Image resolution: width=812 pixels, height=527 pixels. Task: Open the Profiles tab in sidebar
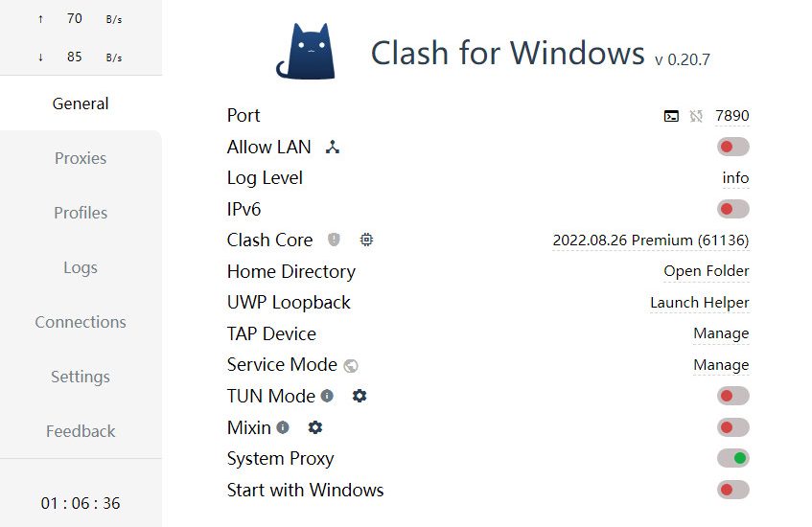(81, 213)
